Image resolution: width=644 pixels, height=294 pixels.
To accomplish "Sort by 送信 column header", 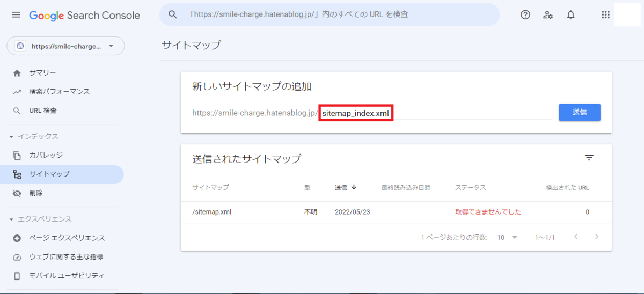I will tap(341, 188).
